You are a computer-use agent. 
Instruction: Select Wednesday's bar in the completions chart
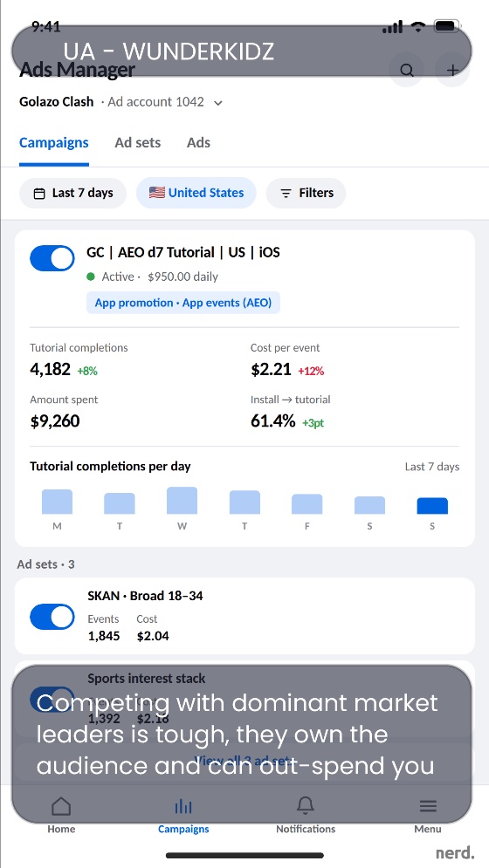182,501
